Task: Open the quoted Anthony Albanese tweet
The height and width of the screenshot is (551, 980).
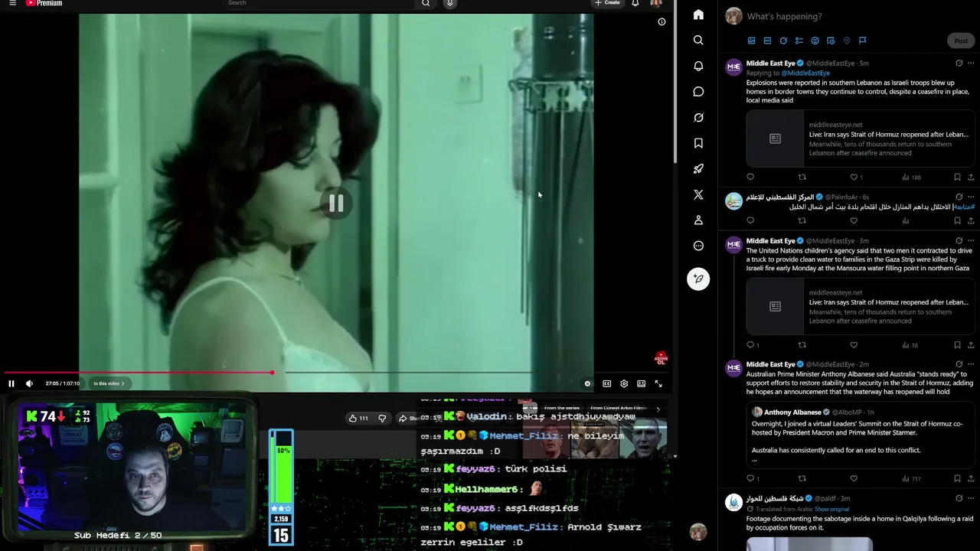Action: click(861, 435)
